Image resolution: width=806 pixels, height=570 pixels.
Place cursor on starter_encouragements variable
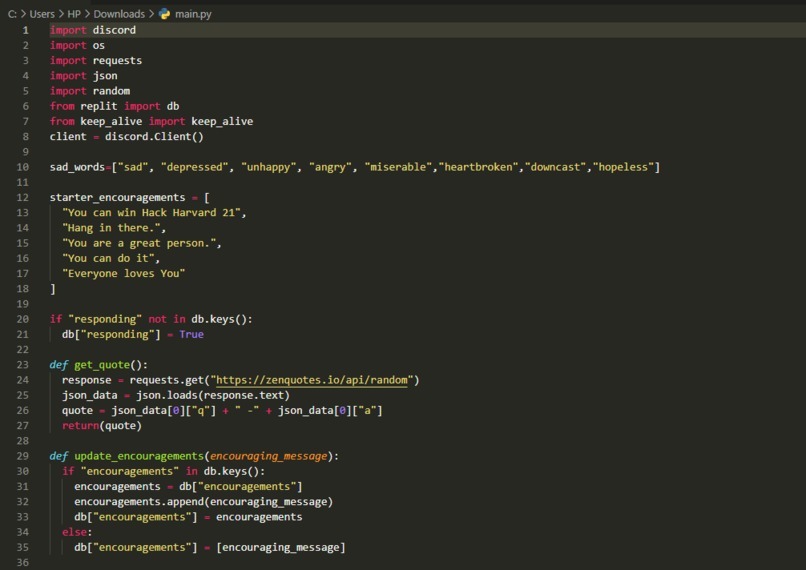tap(117, 198)
